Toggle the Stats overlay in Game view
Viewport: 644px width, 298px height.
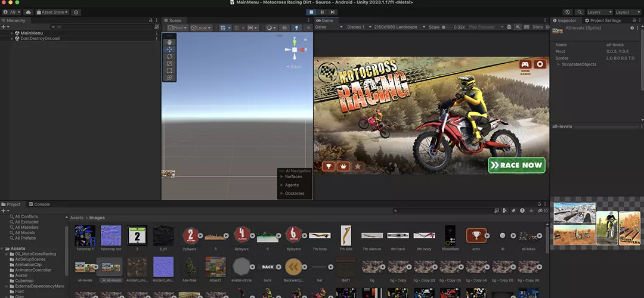click(537, 27)
